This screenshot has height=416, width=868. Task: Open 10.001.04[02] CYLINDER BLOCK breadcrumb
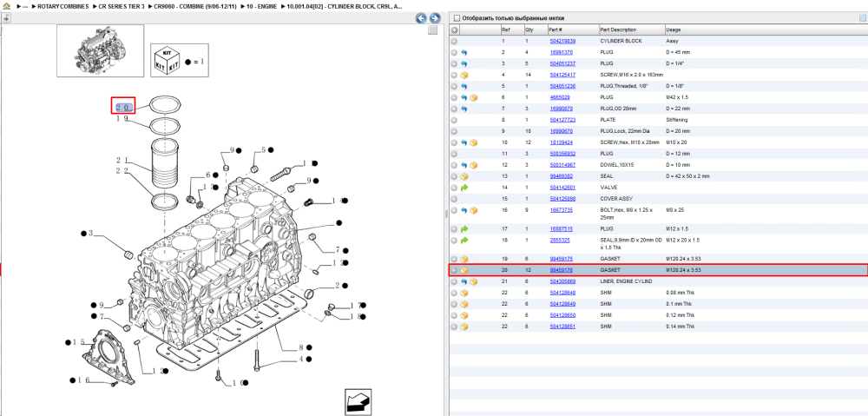pyautogui.click(x=345, y=6)
